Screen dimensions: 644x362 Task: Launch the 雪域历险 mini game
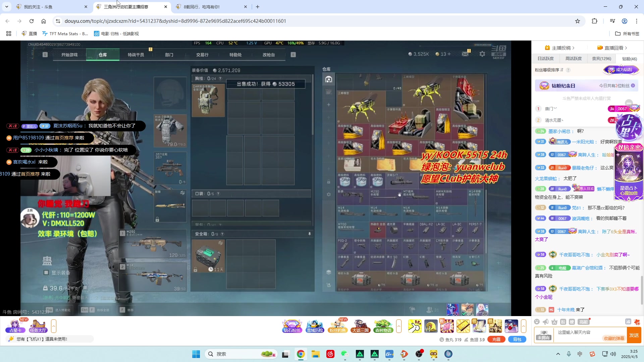coord(315,326)
